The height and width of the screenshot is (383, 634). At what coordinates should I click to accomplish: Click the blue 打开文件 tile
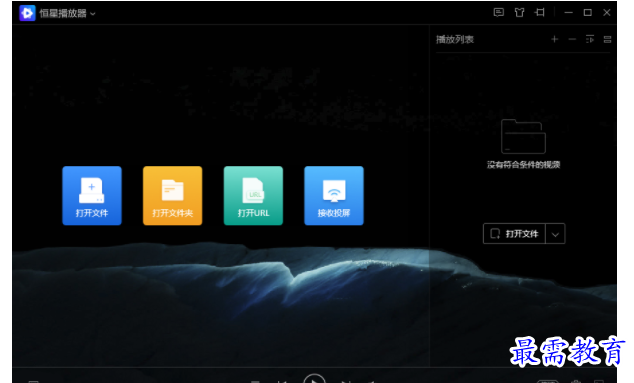[x=92, y=195]
